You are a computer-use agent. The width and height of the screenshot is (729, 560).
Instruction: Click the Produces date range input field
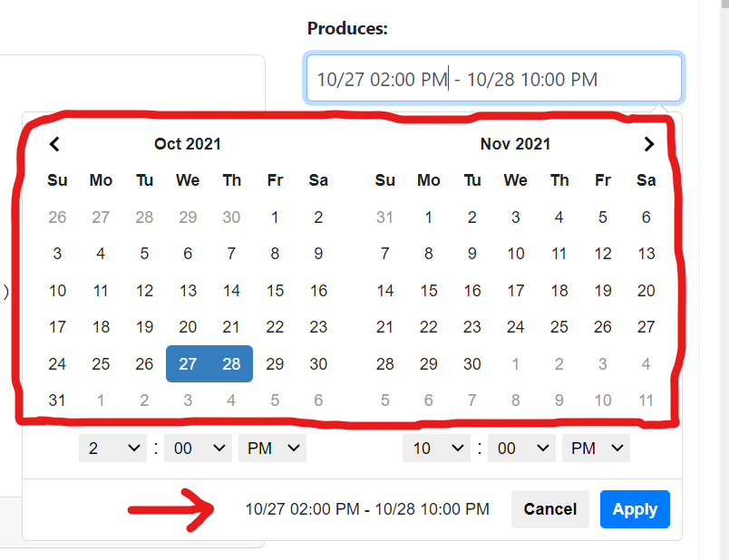[x=493, y=80]
